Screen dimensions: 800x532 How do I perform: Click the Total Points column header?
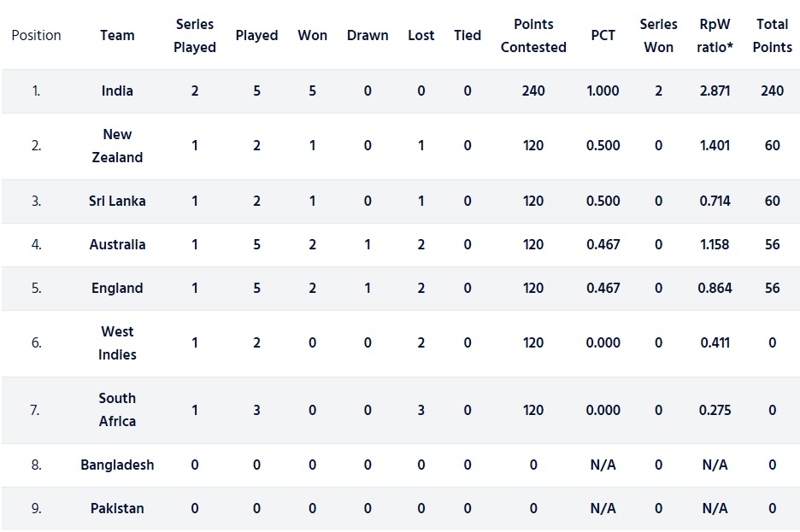(x=772, y=36)
